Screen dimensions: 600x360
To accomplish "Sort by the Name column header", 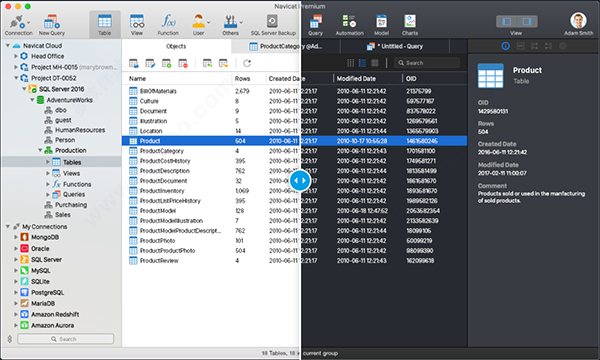I will (137, 78).
